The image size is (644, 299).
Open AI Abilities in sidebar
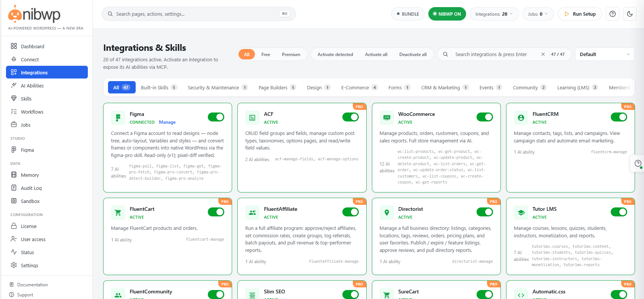click(x=47, y=86)
